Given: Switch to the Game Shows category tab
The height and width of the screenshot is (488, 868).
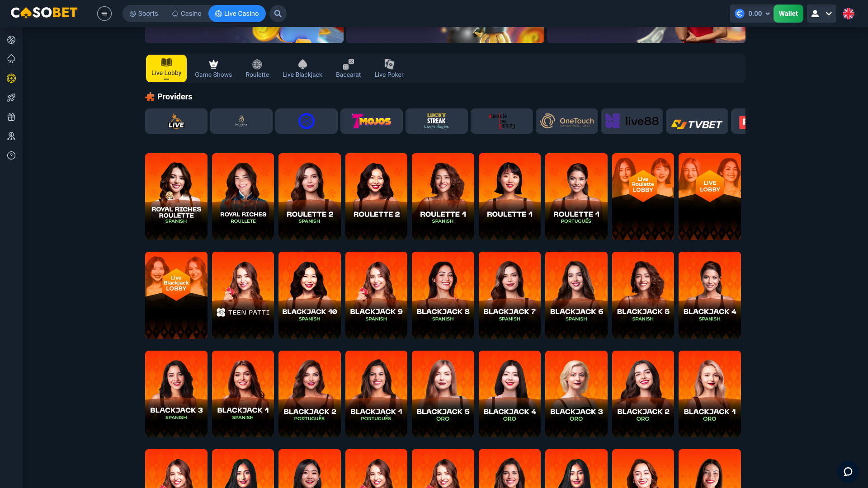Looking at the screenshot, I should click(213, 68).
